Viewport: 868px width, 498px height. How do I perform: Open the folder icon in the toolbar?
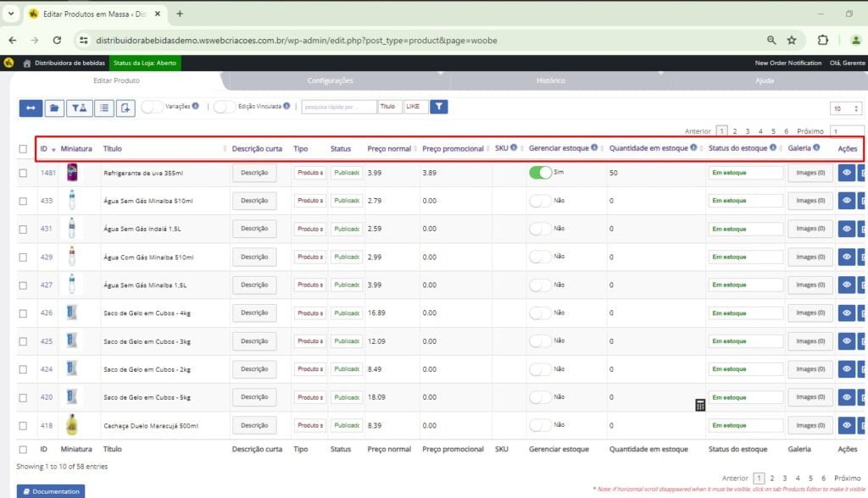pyautogui.click(x=54, y=108)
